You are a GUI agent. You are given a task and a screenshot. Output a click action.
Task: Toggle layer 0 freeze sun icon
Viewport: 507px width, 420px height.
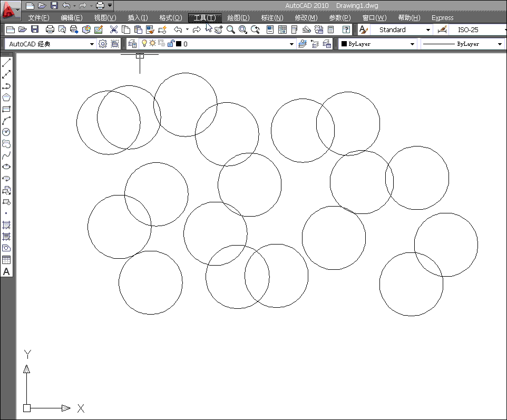tap(152, 43)
